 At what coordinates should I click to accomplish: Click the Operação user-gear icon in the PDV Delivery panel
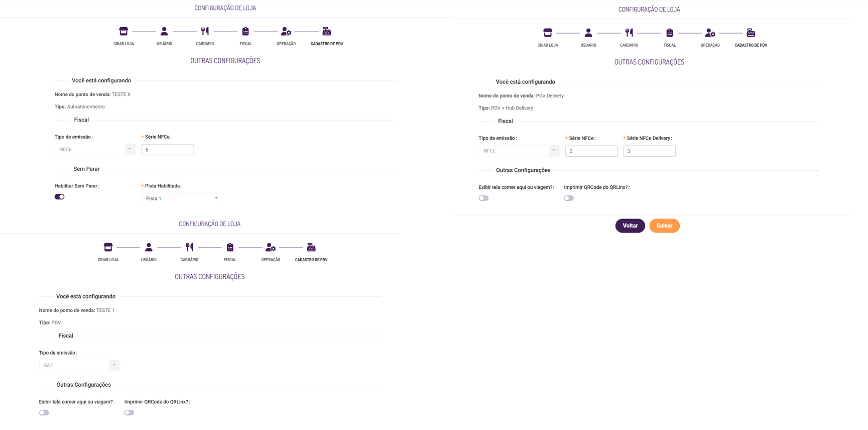pos(710,33)
